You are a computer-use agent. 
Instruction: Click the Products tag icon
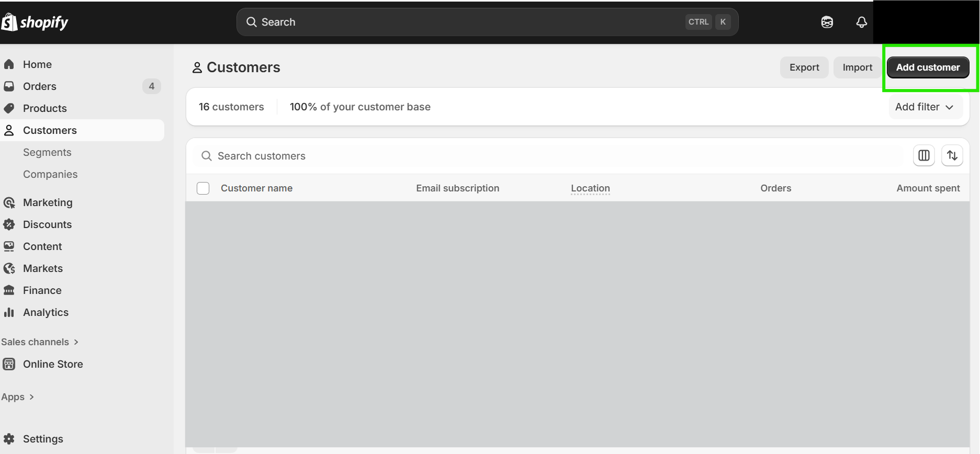pyautogui.click(x=9, y=108)
